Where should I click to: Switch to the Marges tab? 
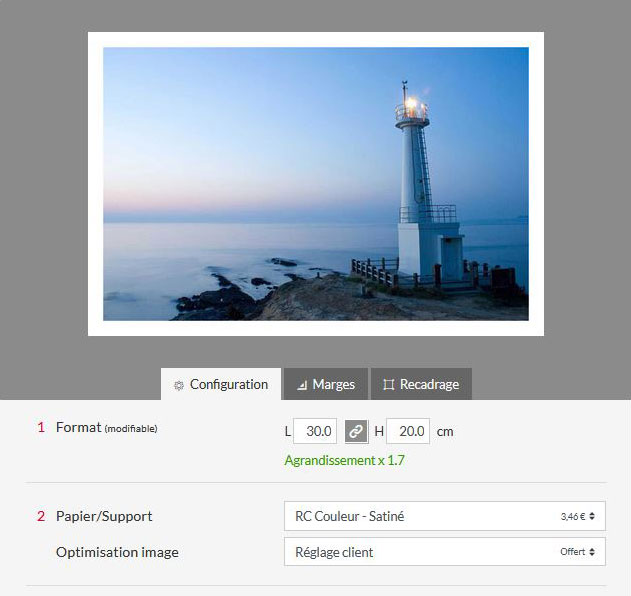pyautogui.click(x=326, y=384)
